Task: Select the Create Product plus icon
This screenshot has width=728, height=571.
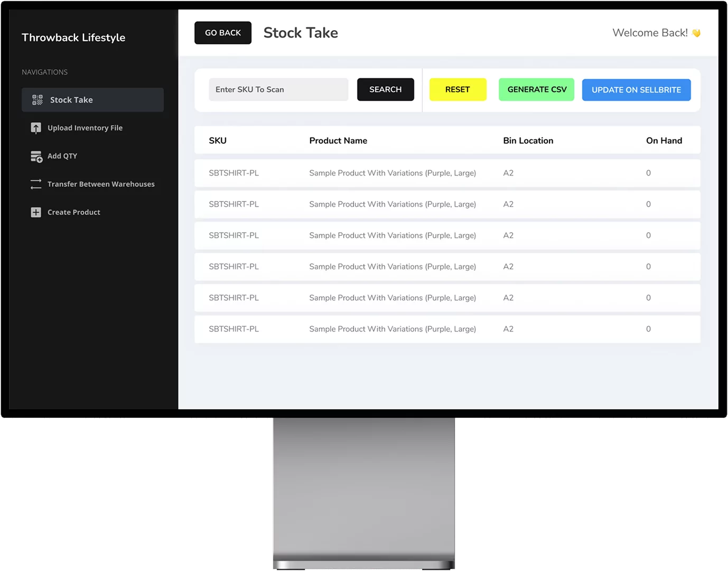Action: [35, 212]
